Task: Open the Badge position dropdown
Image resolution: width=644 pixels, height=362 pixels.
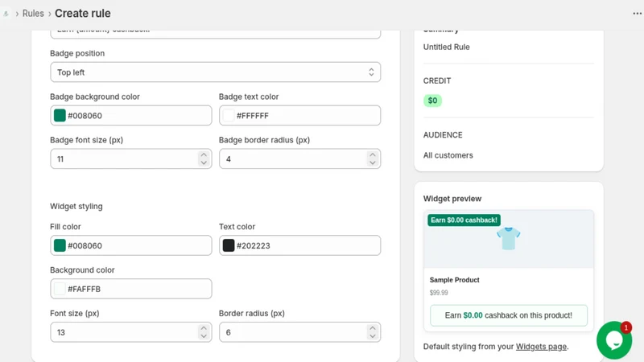Action: (x=215, y=72)
